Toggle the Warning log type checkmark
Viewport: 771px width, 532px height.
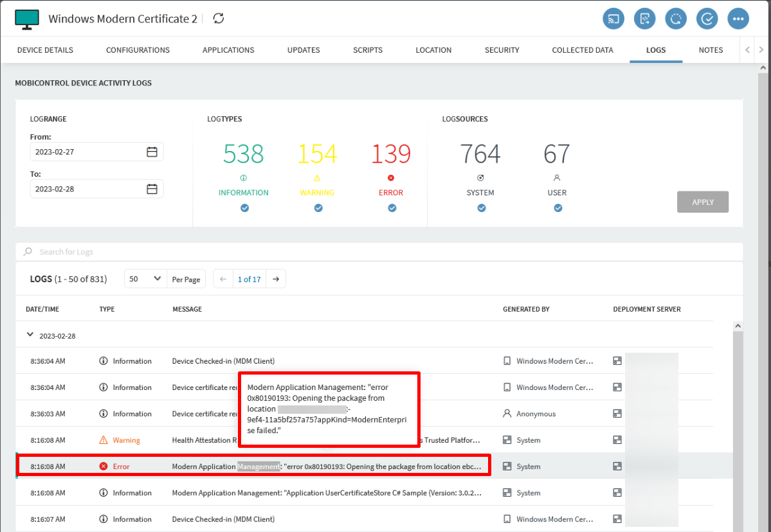pos(318,208)
